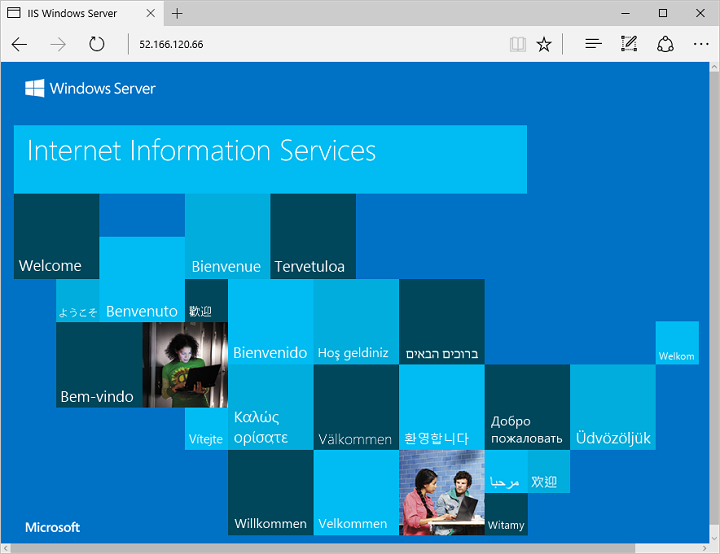Image resolution: width=720 pixels, height=554 pixels.
Task: Click the Tervetuloa tile
Action: pyautogui.click(x=313, y=236)
